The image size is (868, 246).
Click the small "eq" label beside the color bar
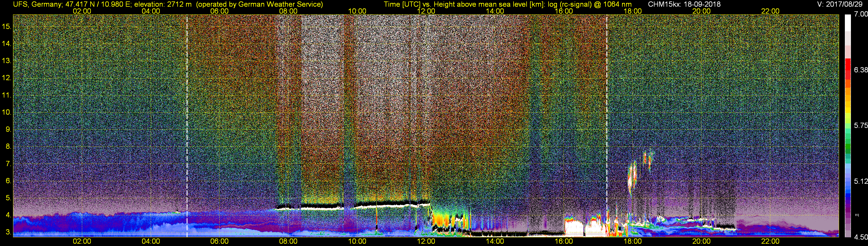coord(857,215)
